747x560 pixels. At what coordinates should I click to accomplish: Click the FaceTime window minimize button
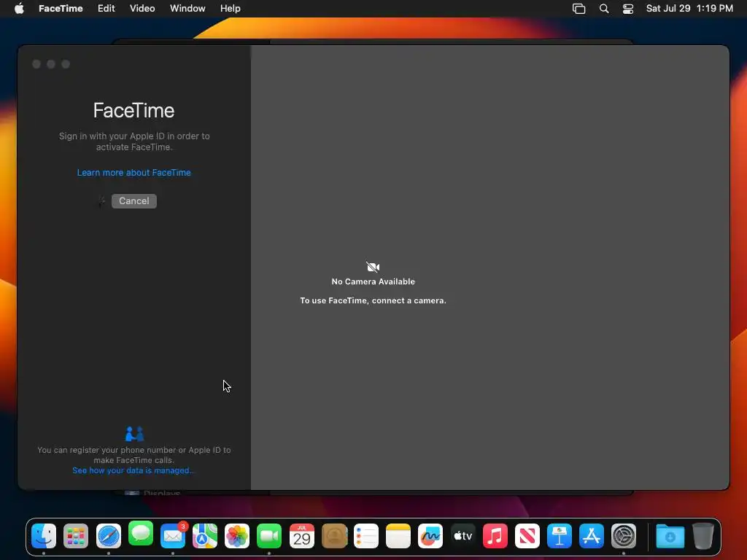[51, 64]
